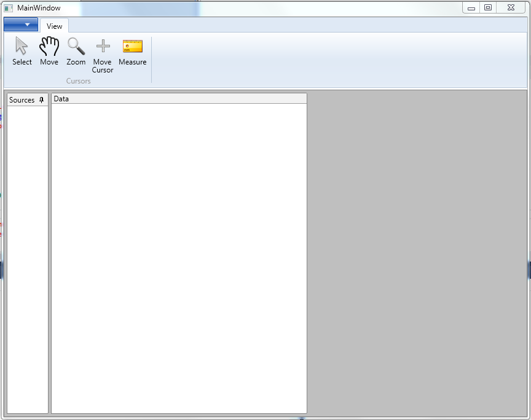This screenshot has height=420, width=531.
Task: Minimize the MainWindow window
Action: [x=471, y=7]
